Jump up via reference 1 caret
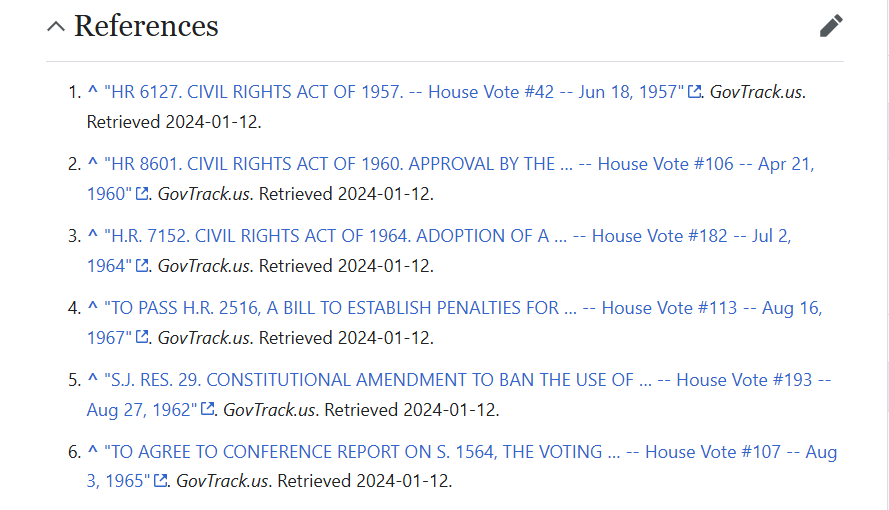The width and height of the screenshot is (889, 510). point(93,91)
